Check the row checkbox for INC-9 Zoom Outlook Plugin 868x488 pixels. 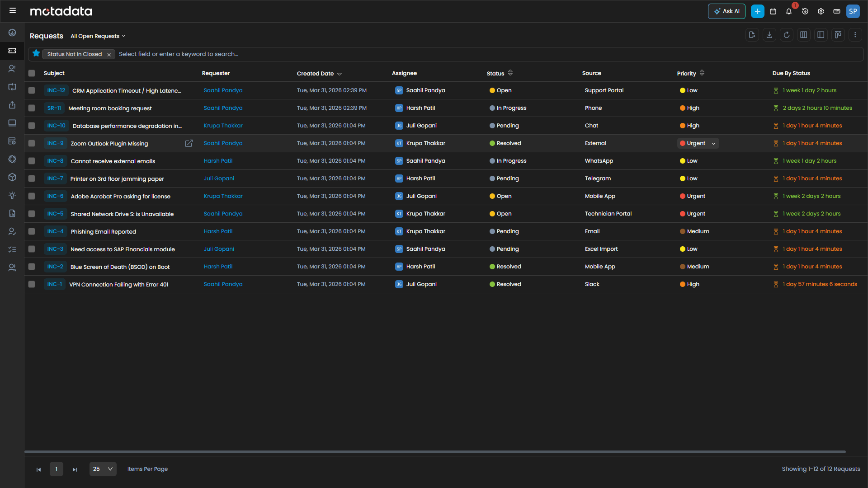point(32,143)
